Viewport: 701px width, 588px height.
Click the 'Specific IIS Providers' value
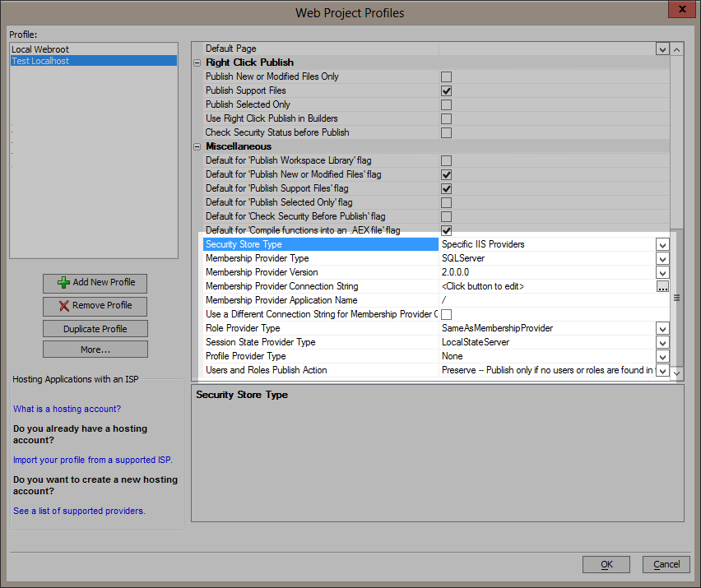pos(483,244)
